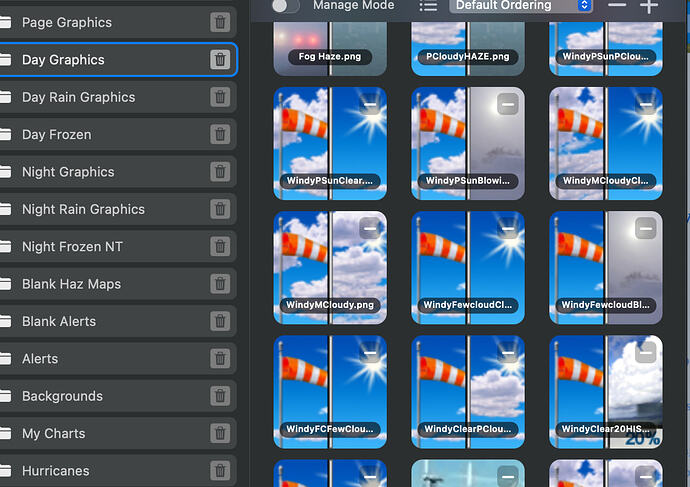This screenshot has height=487, width=690.
Task: Switch to list view icon
Action: point(428,6)
